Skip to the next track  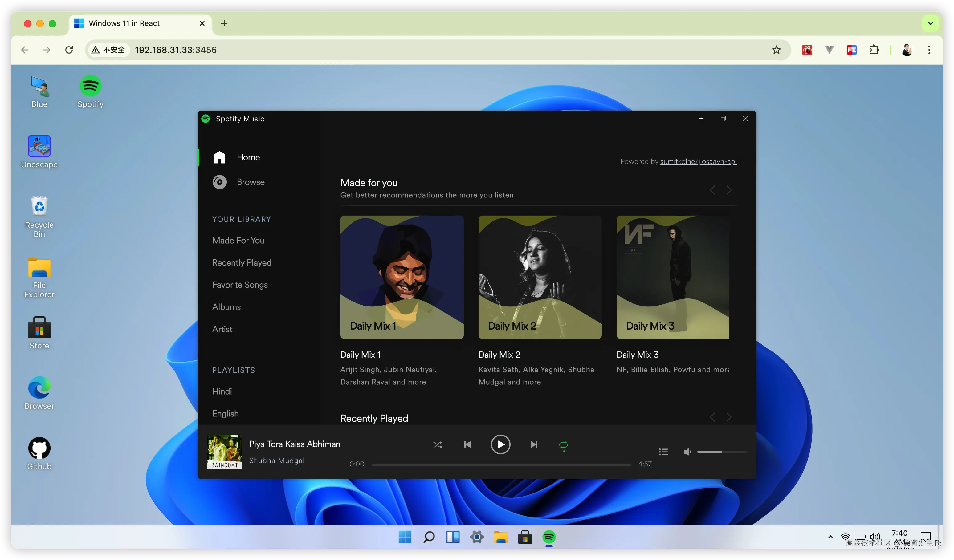[x=534, y=444]
